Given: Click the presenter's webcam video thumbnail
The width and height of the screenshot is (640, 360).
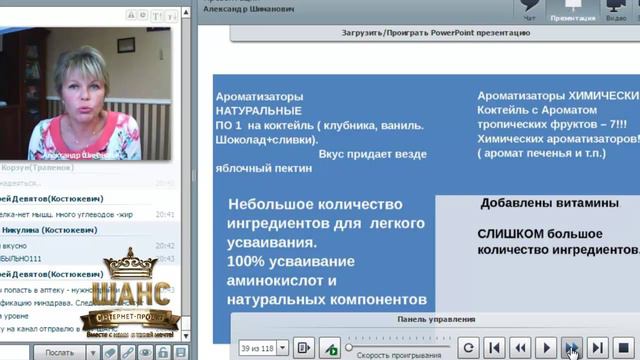Looking at the screenshot, I should point(85,94).
